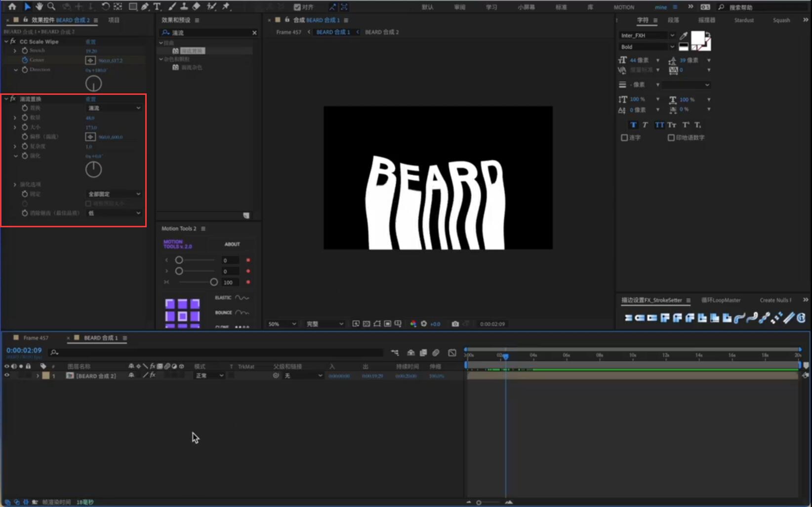
Task: Toggle Faux Italic T button
Action: pos(645,125)
